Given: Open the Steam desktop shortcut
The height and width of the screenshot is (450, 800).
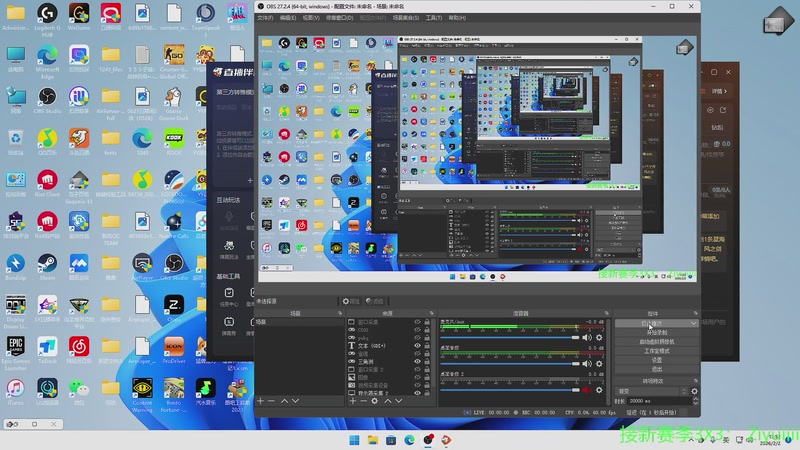Looking at the screenshot, I should click(47, 267).
